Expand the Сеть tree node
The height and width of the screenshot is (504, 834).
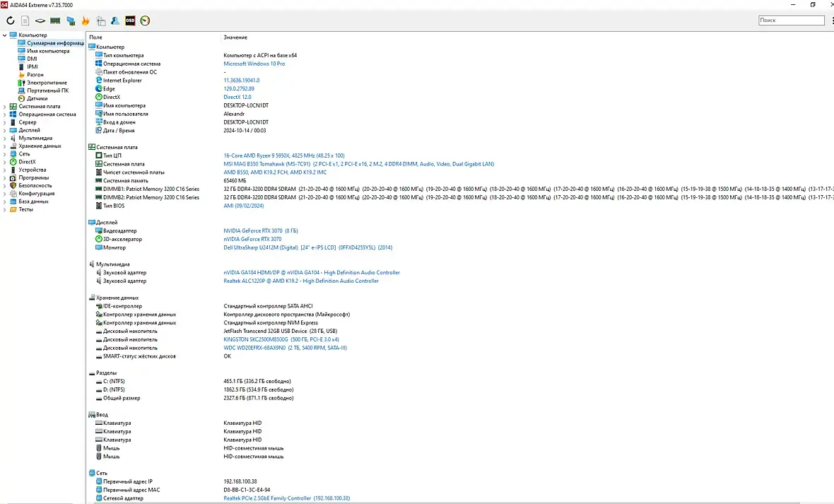click(5, 154)
